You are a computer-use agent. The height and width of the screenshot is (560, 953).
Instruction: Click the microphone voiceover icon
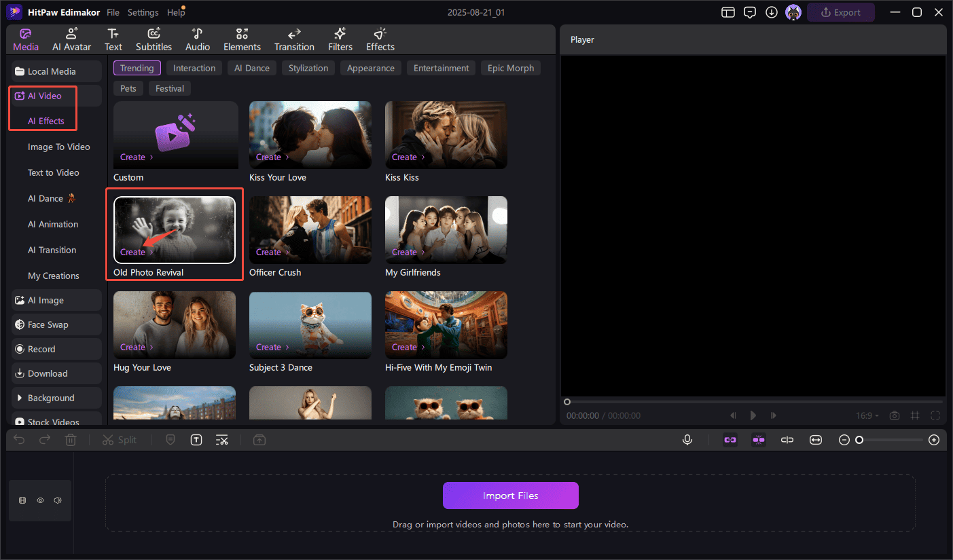coord(687,440)
